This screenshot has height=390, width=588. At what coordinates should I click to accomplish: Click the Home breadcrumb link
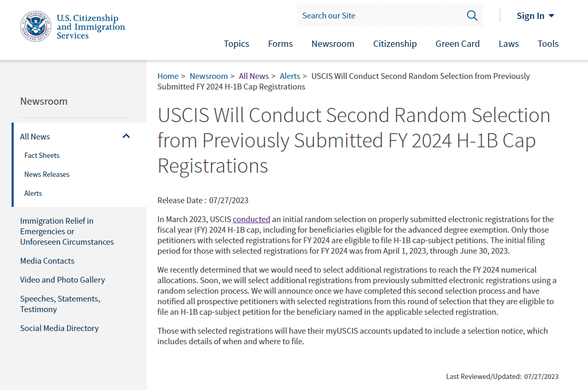(x=168, y=76)
